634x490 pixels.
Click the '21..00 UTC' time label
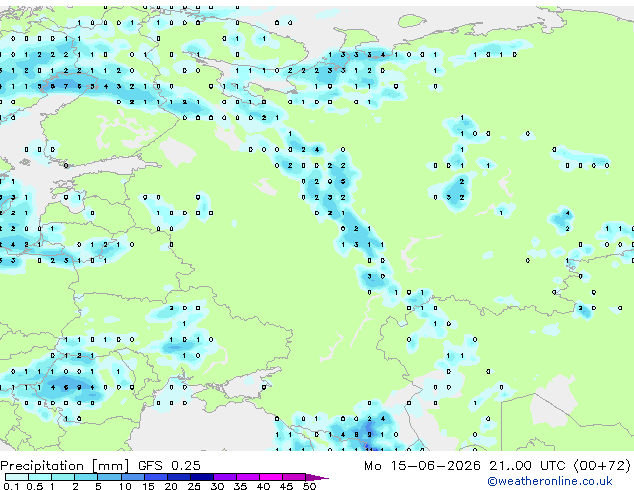pos(527,465)
